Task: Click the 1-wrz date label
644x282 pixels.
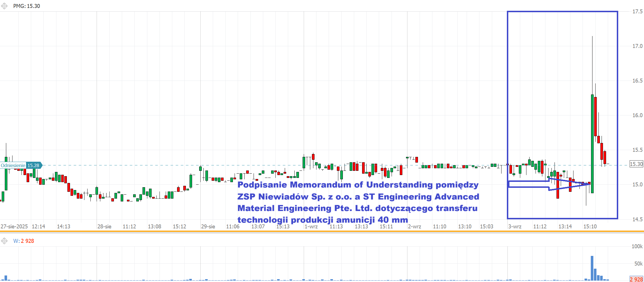Action: (311, 226)
